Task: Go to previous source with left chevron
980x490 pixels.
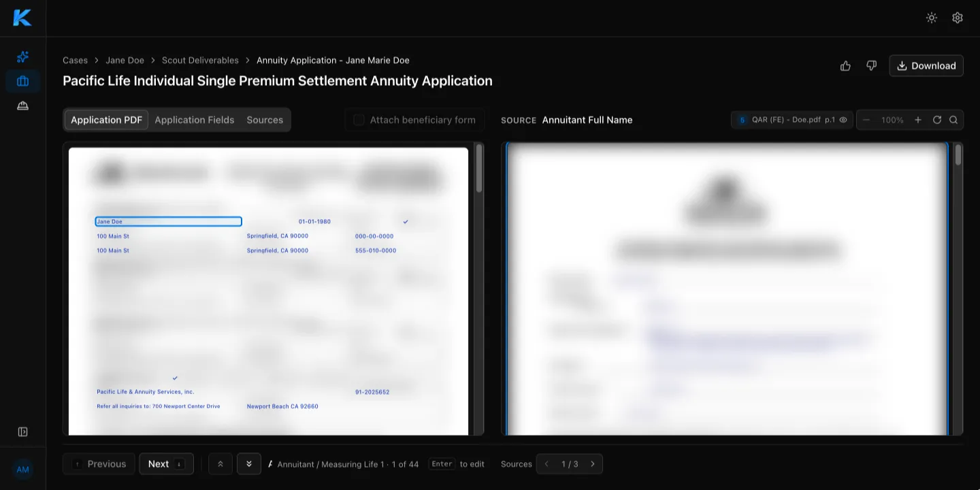Action: (546, 464)
